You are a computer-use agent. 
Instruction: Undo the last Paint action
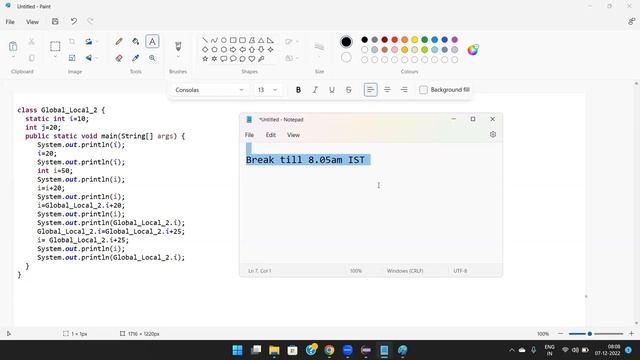[x=73, y=21]
